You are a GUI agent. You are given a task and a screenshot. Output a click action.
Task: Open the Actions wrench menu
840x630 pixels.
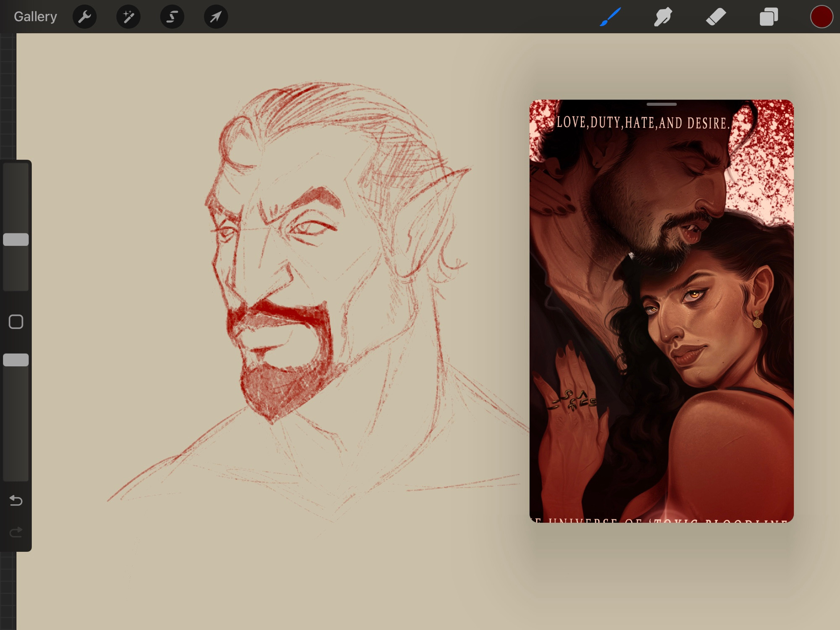(84, 17)
